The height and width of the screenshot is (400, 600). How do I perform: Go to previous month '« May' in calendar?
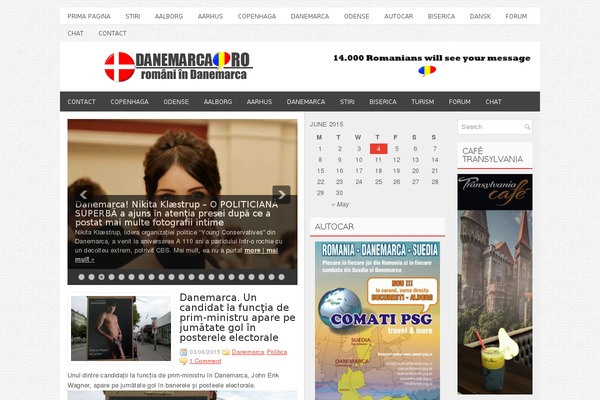pos(340,204)
